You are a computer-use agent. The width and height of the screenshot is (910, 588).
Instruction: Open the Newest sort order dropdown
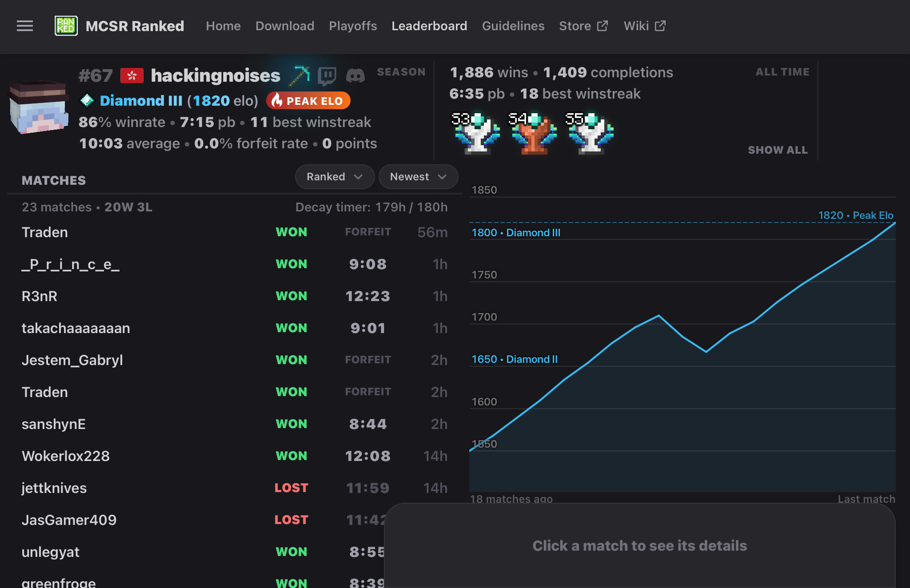418,177
